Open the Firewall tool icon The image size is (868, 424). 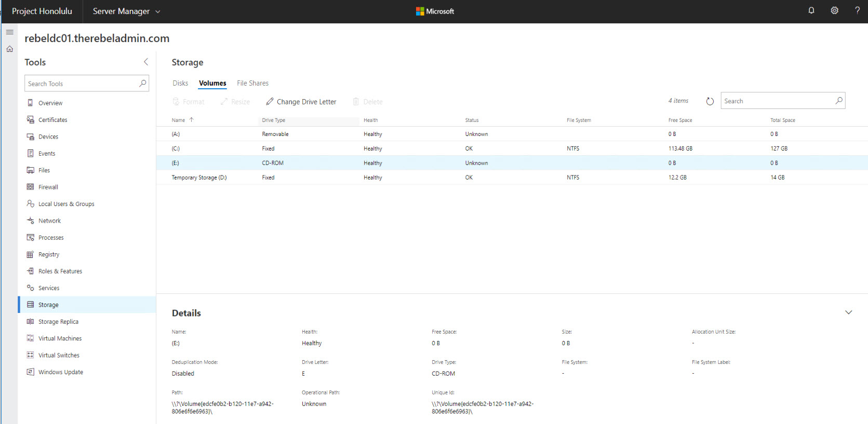pos(30,187)
